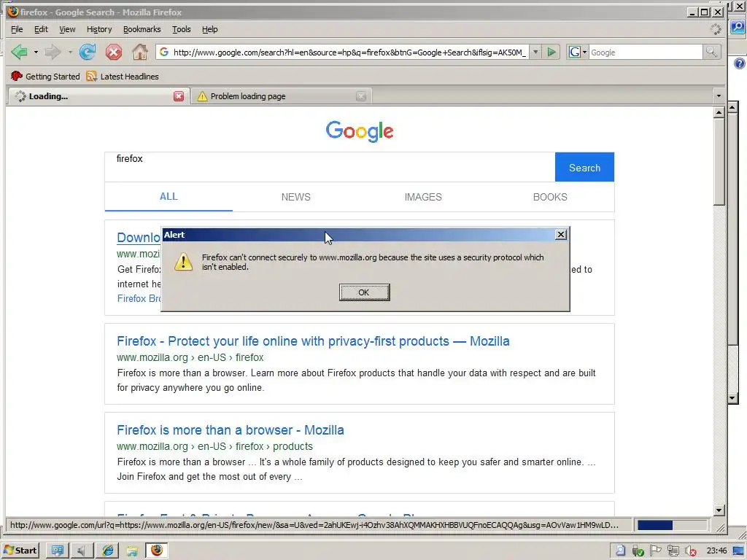Stop loading with the red X button

113,52
